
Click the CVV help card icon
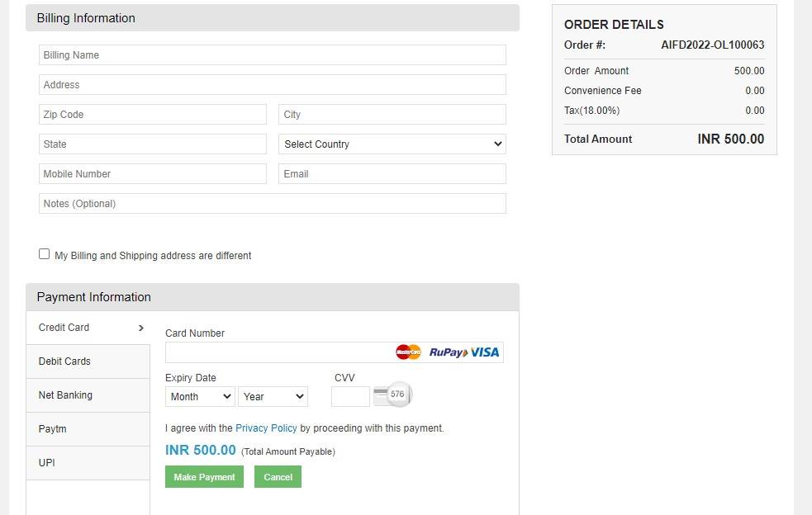tap(392, 395)
